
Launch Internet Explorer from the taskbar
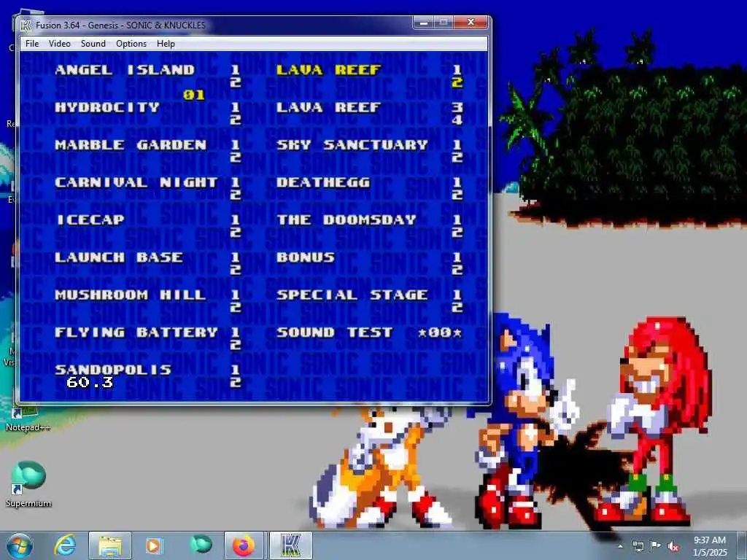[x=65, y=545]
